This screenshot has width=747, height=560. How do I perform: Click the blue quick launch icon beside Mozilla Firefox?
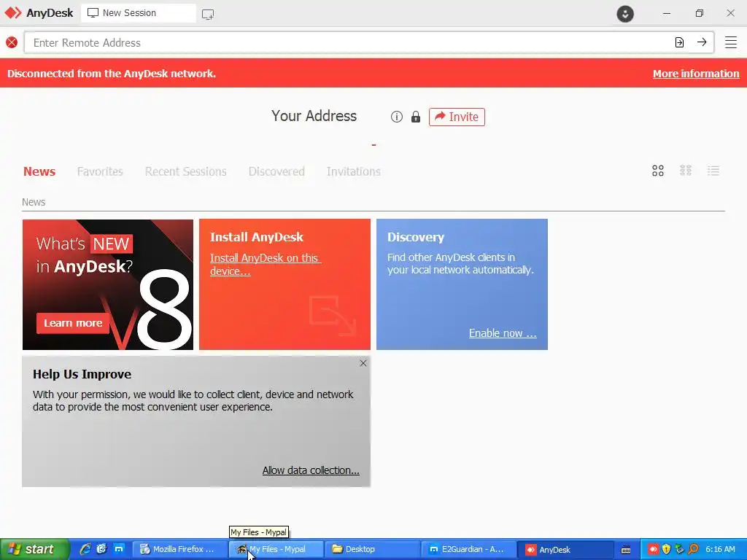(119, 549)
